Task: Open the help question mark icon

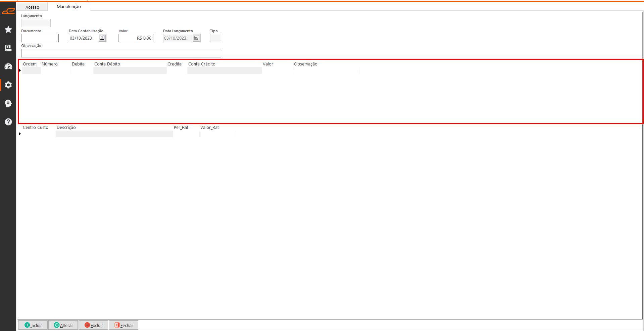Action: coord(8,122)
